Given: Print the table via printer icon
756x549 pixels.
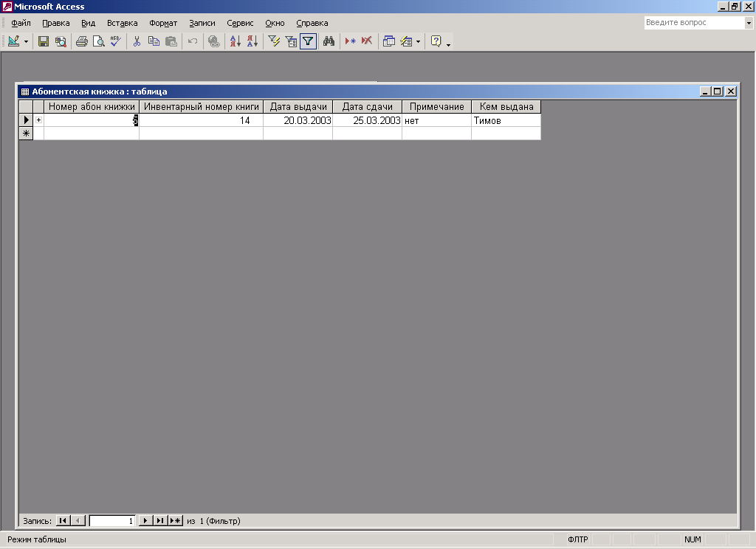Looking at the screenshot, I should click(82, 41).
